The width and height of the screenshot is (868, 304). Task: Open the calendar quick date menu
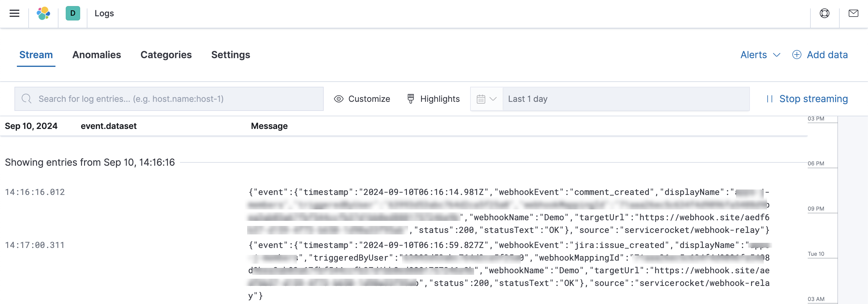pos(486,99)
